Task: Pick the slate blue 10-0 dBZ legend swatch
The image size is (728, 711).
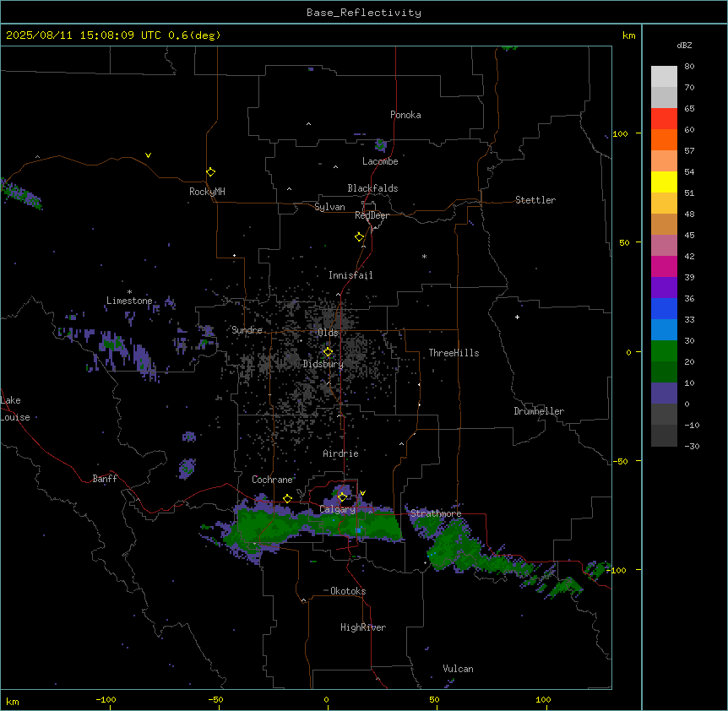Action: coord(664,393)
